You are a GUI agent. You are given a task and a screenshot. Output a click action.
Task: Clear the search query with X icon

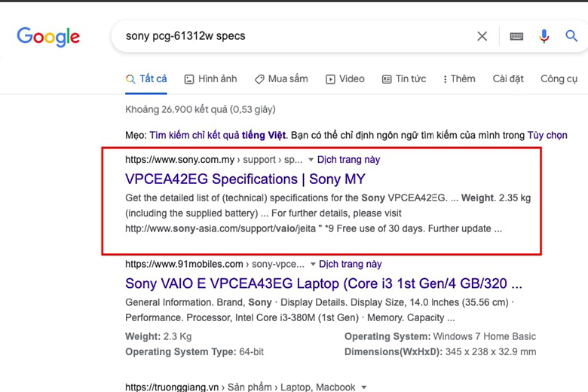pyautogui.click(x=482, y=36)
